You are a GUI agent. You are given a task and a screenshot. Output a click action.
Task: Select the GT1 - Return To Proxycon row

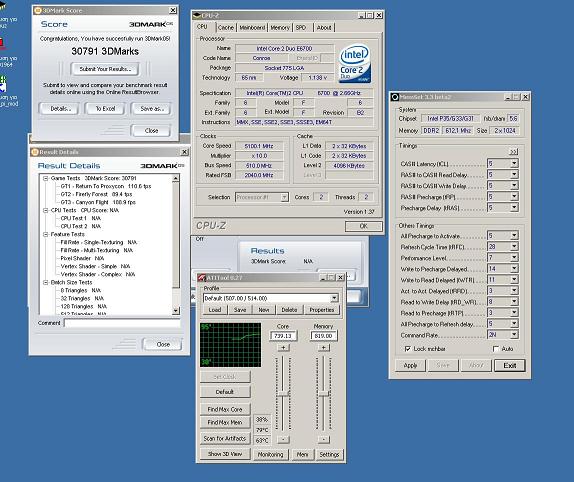106,186
